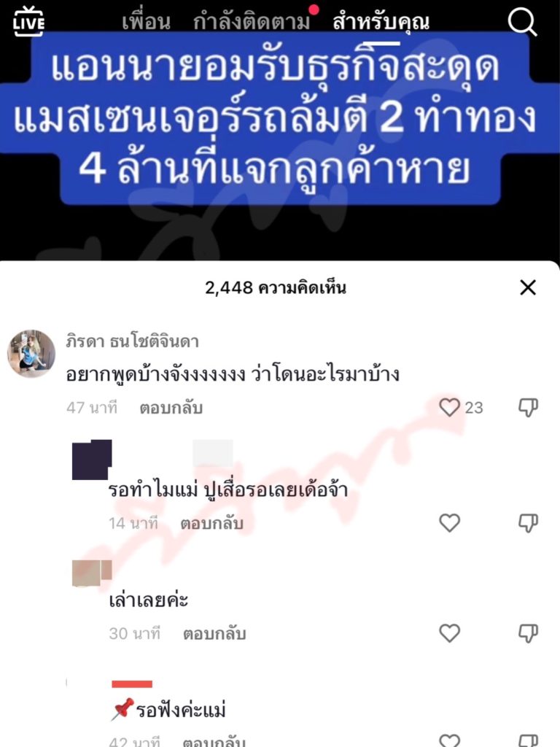Dislike the reply 'เล่าเลยค่ะ'

528,633
